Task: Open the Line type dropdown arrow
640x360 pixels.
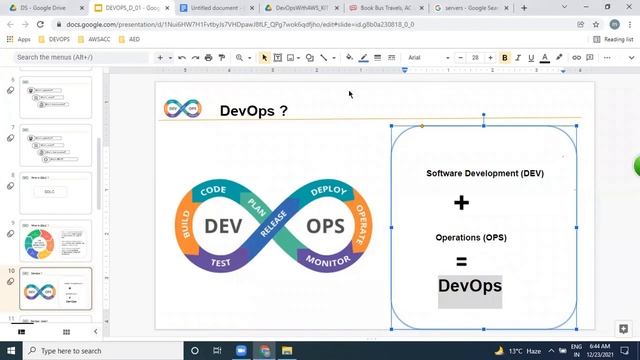Action: pos(333,58)
